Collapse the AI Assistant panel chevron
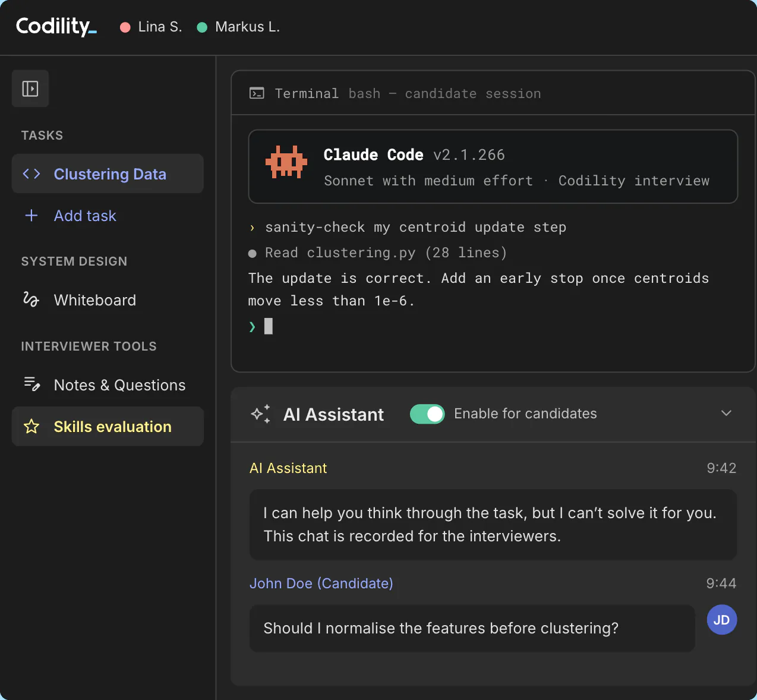Screen dimensions: 757x700 coord(726,413)
